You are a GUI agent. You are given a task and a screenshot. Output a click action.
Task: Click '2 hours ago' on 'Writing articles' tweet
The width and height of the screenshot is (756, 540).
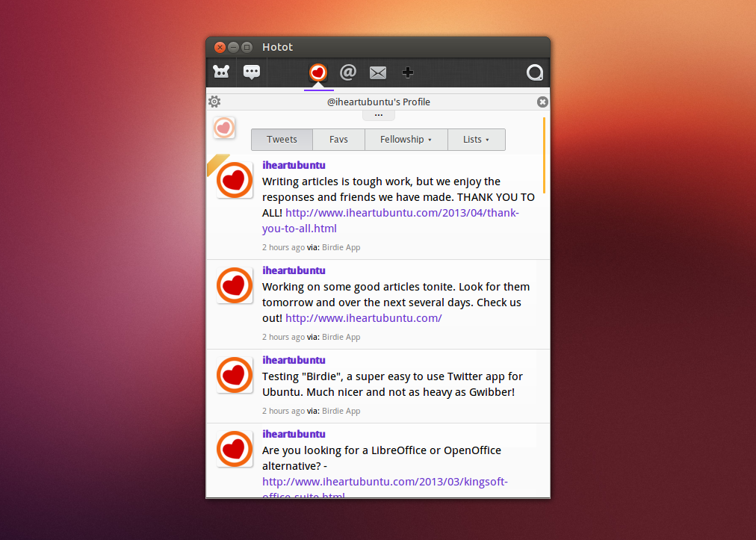[284, 247]
